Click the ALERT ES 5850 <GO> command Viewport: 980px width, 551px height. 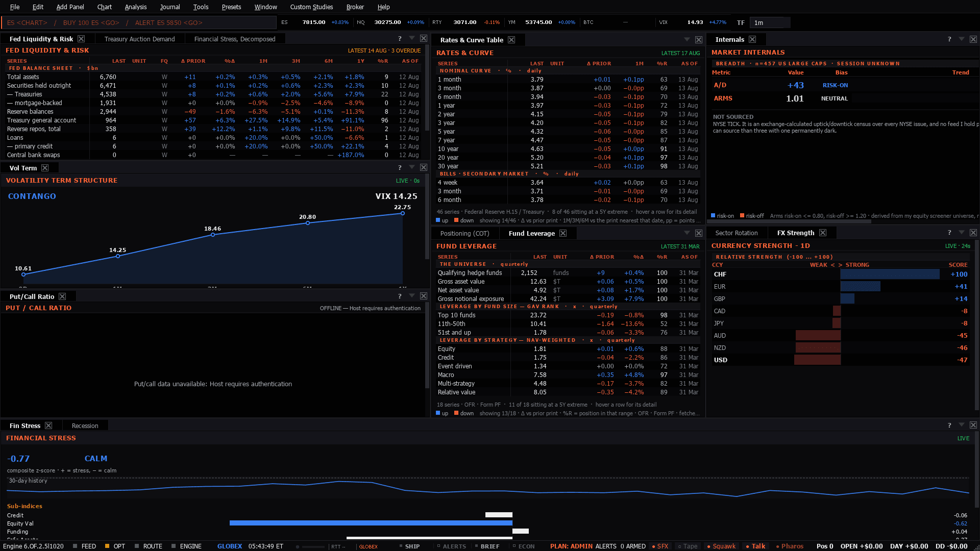point(168,22)
